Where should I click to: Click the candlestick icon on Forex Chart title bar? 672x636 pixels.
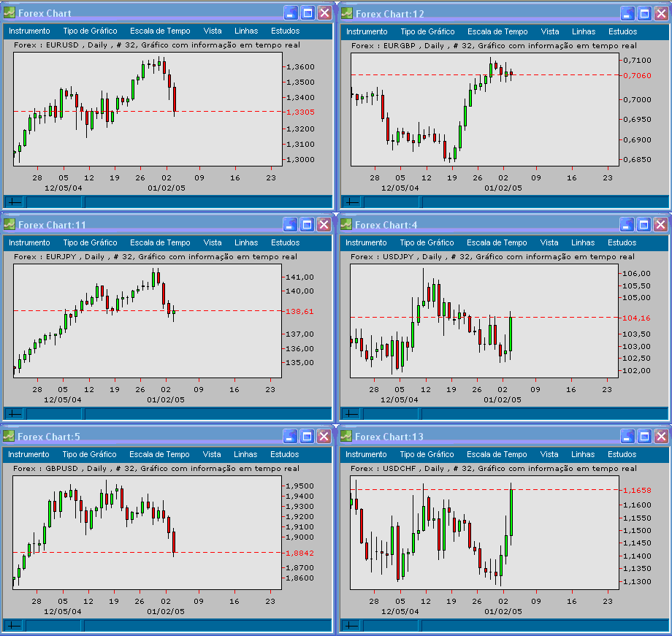8,12
